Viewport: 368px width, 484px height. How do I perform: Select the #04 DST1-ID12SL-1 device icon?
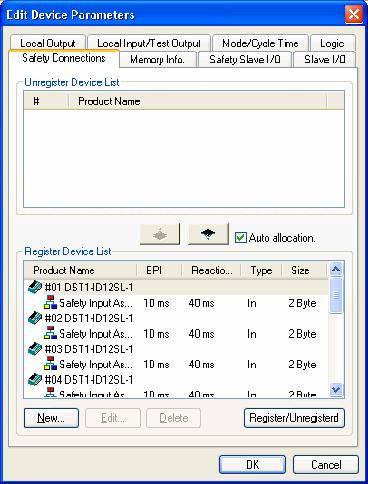[x=35, y=380]
